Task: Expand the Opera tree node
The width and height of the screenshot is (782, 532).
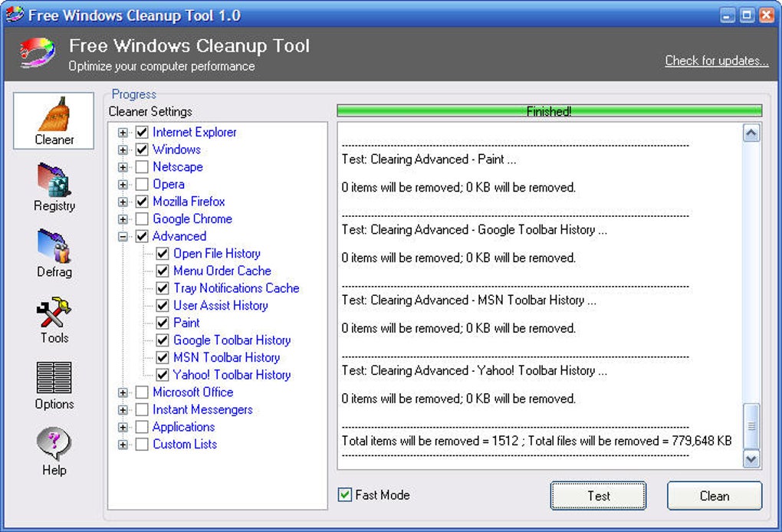Action: tap(123, 185)
